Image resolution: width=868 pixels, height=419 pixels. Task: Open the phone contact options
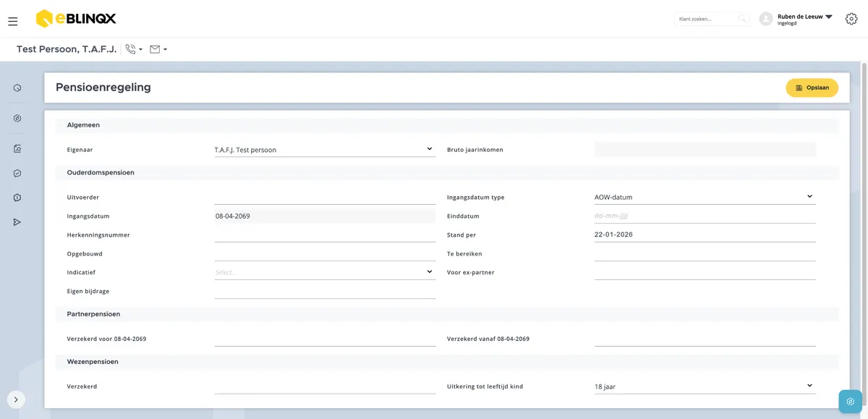(134, 49)
